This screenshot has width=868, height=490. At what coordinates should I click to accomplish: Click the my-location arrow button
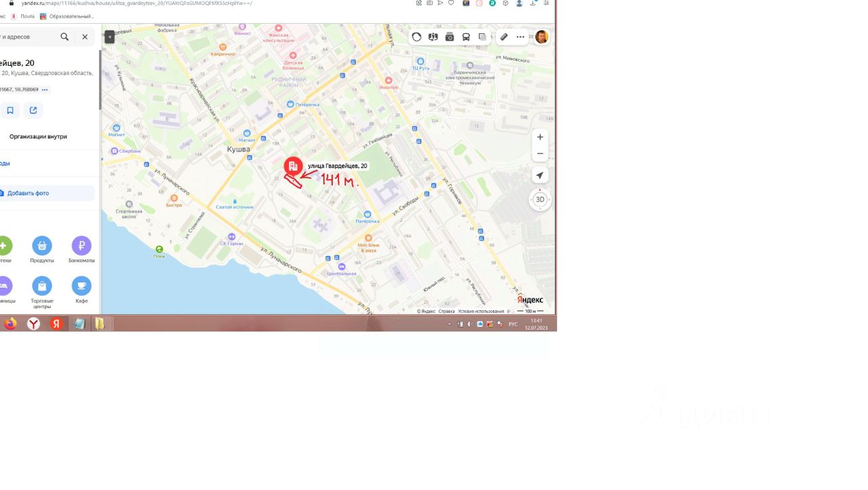pyautogui.click(x=540, y=175)
